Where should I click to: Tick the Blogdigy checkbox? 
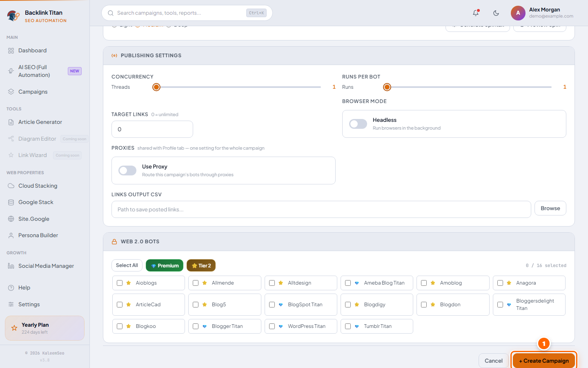tap(348, 305)
